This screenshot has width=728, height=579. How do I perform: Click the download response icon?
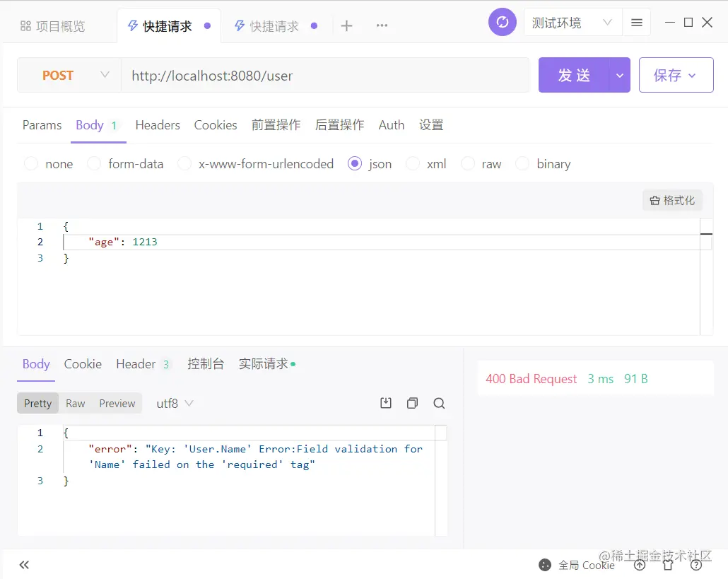[386, 403]
